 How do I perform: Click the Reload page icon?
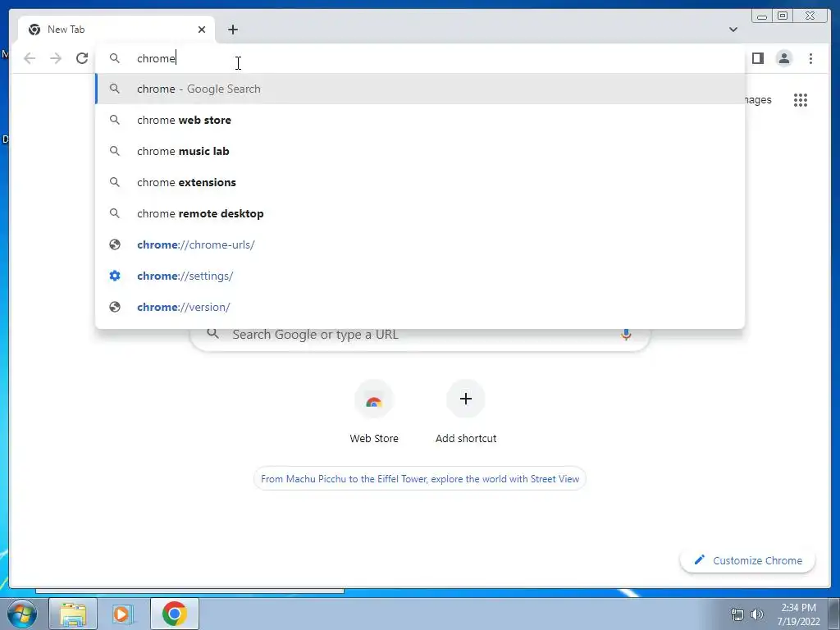pos(82,58)
